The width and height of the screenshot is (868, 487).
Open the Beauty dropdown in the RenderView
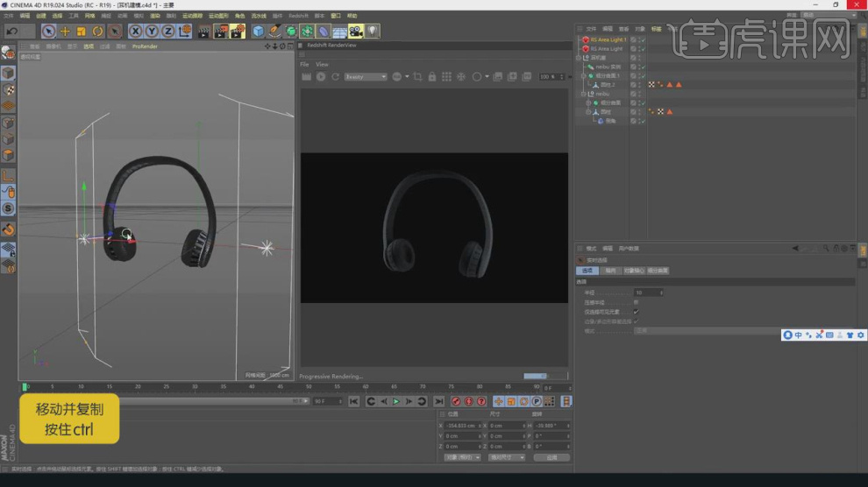[366, 77]
